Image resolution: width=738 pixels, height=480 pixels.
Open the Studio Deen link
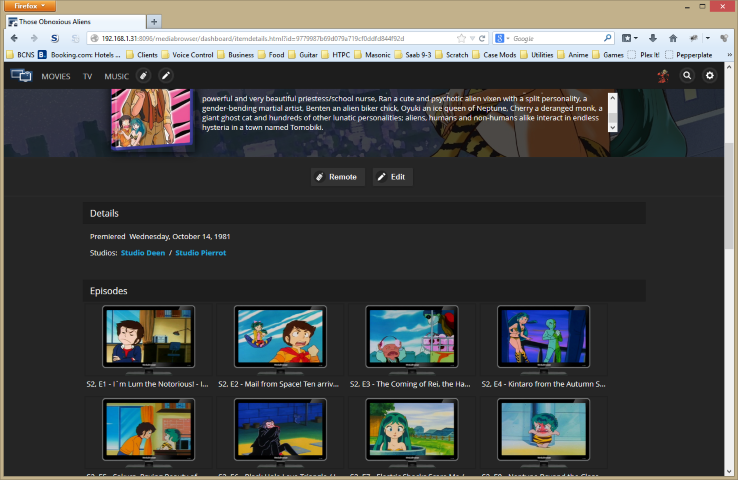143,253
